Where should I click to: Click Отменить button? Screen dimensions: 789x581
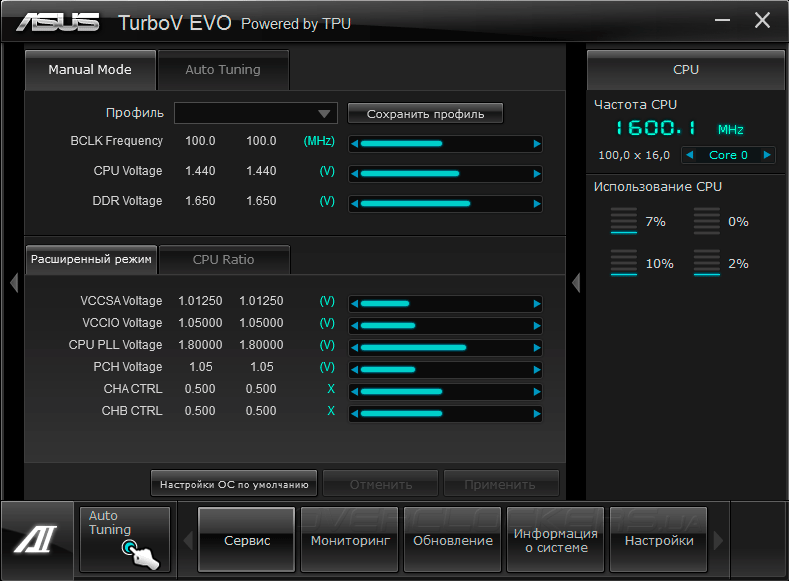point(380,484)
